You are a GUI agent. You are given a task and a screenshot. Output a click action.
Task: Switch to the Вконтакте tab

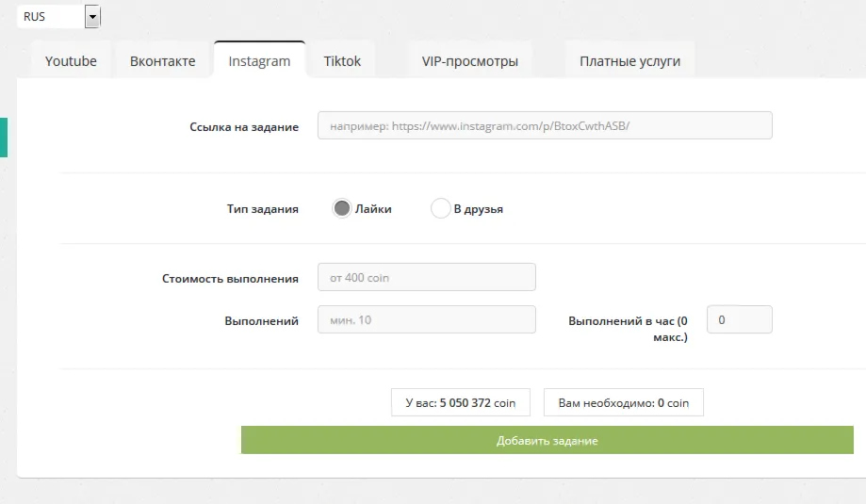click(x=162, y=60)
